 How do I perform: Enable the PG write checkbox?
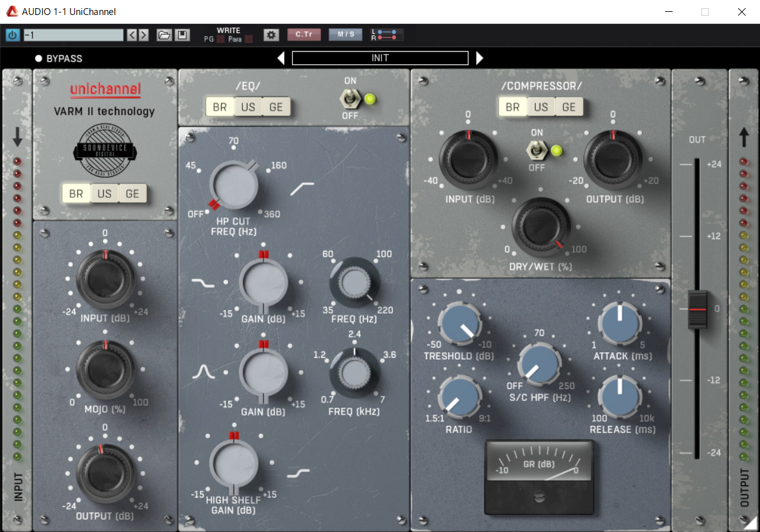[220, 39]
